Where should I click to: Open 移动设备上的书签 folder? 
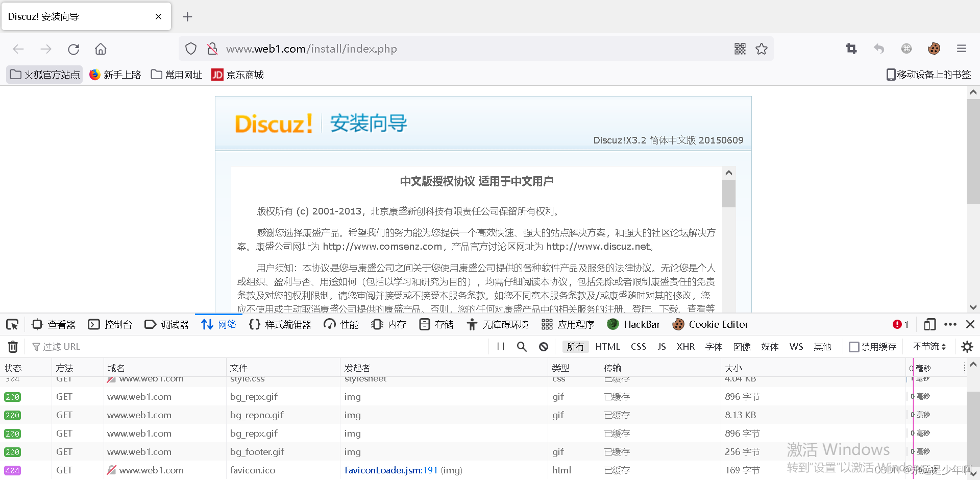click(928, 75)
